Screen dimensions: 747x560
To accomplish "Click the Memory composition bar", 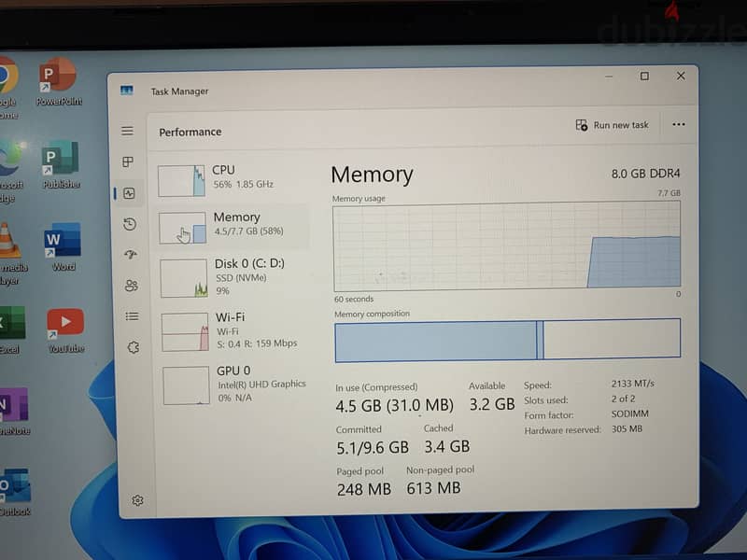I will 508,340.
